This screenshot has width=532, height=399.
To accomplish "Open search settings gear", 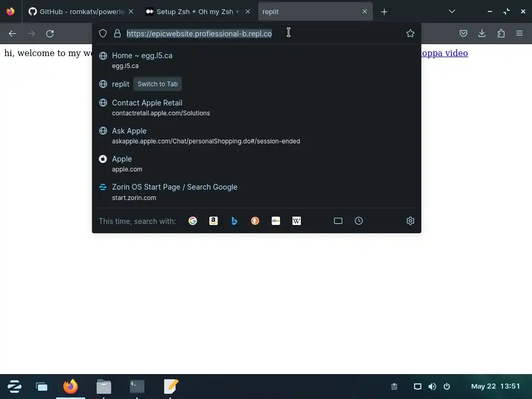I will tap(410, 221).
